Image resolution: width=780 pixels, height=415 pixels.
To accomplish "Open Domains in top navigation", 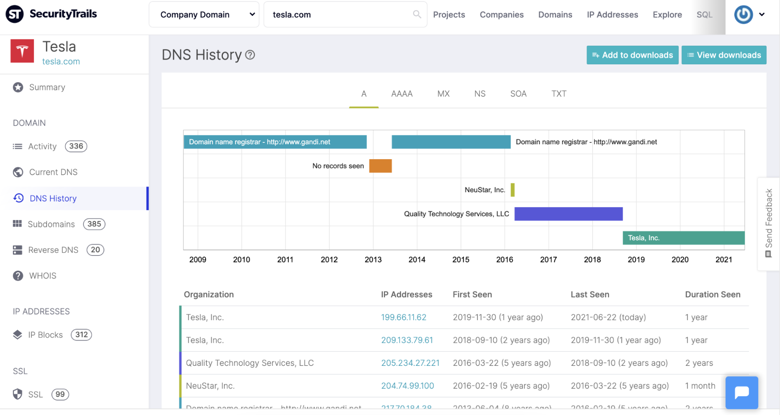I will (x=555, y=15).
